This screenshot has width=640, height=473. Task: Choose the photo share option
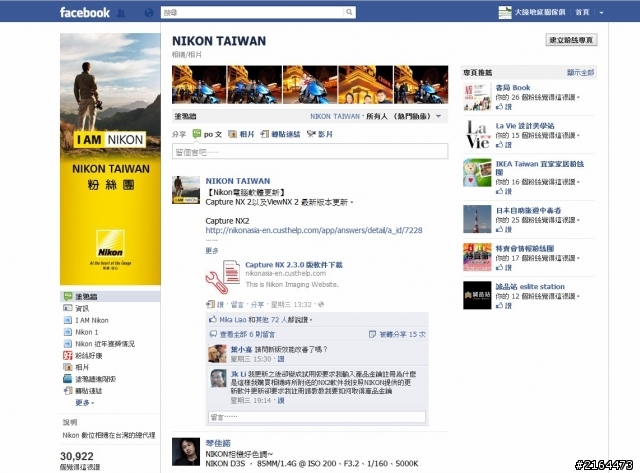[241, 134]
